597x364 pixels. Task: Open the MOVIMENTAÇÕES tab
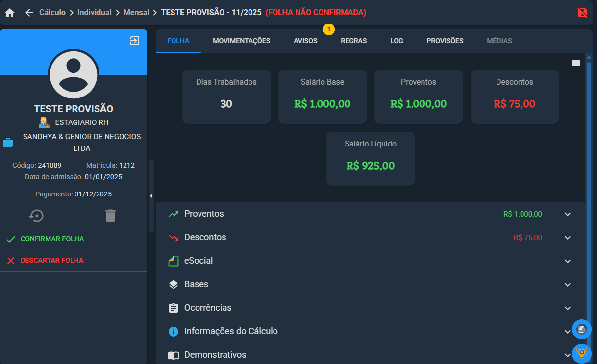tap(242, 41)
